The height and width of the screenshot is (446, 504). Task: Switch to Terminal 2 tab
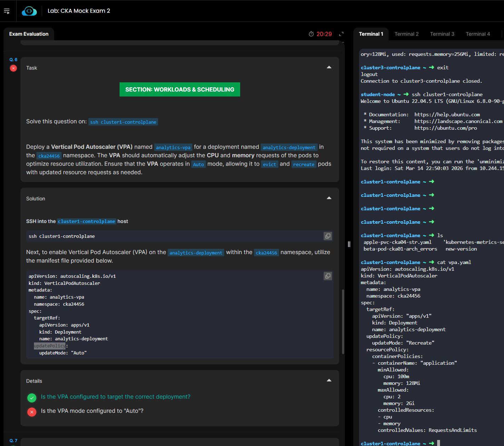point(406,34)
